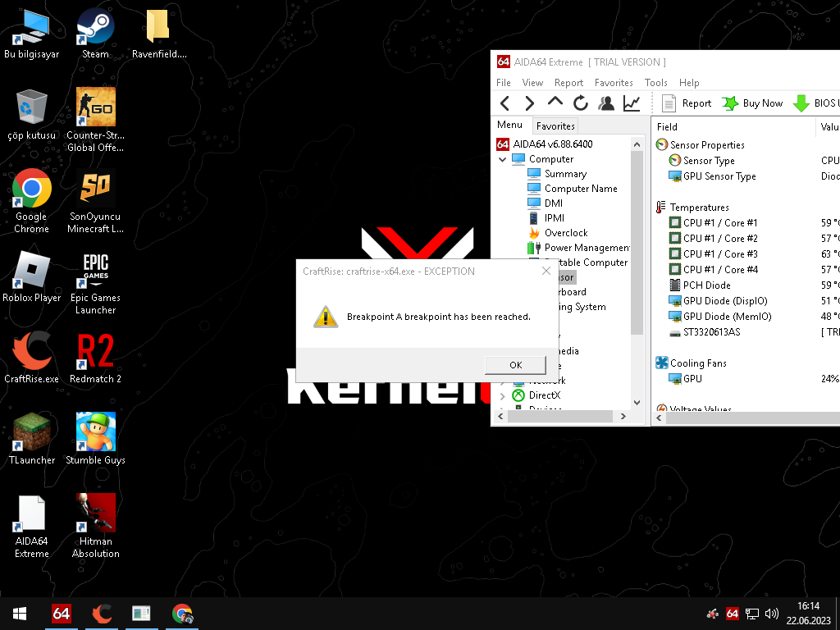Click the tree panel horizontal scroll left arrow

[500, 416]
